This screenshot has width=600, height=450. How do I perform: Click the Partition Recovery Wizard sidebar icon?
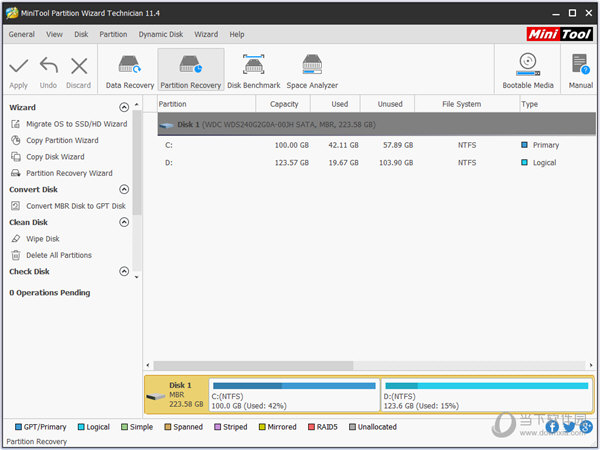point(16,173)
